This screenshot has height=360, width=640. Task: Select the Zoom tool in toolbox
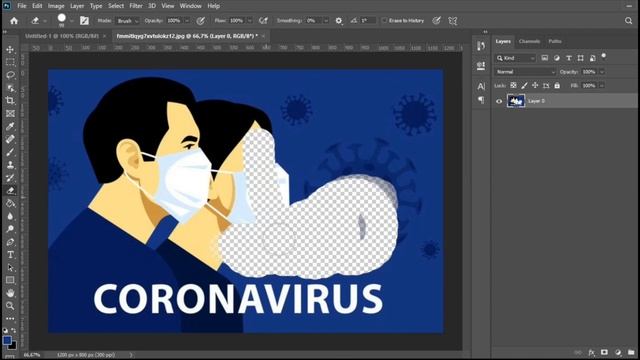(10, 306)
